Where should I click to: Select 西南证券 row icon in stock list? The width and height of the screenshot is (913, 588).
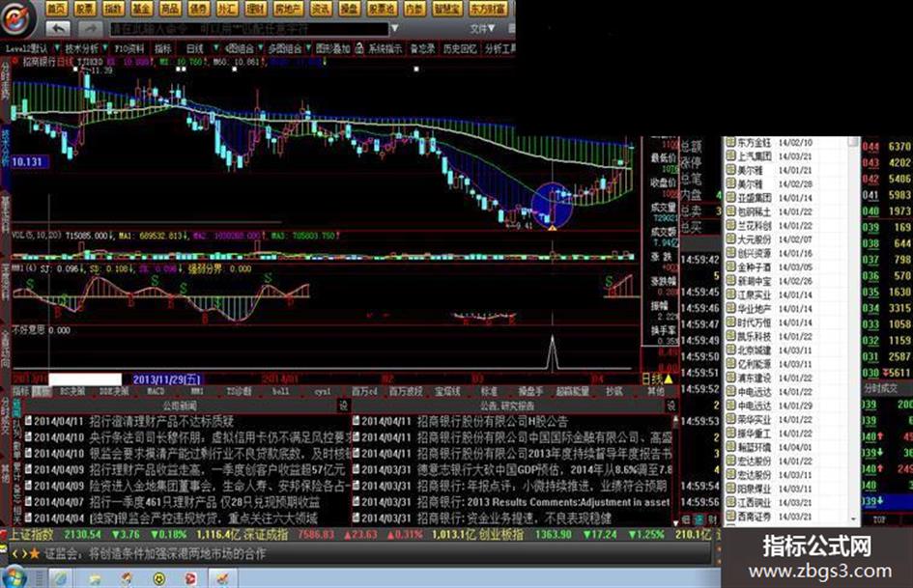tap(730, 517)
